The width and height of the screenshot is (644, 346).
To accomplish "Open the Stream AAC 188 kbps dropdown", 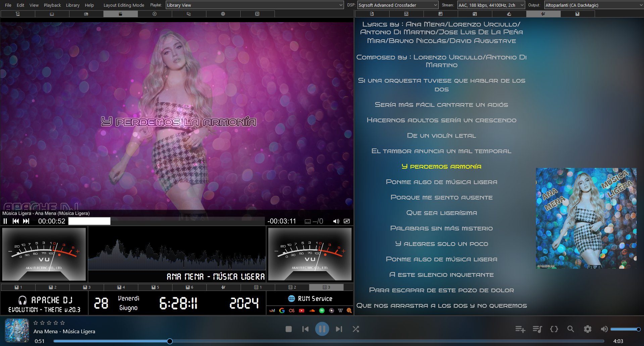I will pyautogui.click(x=491, y=5).
